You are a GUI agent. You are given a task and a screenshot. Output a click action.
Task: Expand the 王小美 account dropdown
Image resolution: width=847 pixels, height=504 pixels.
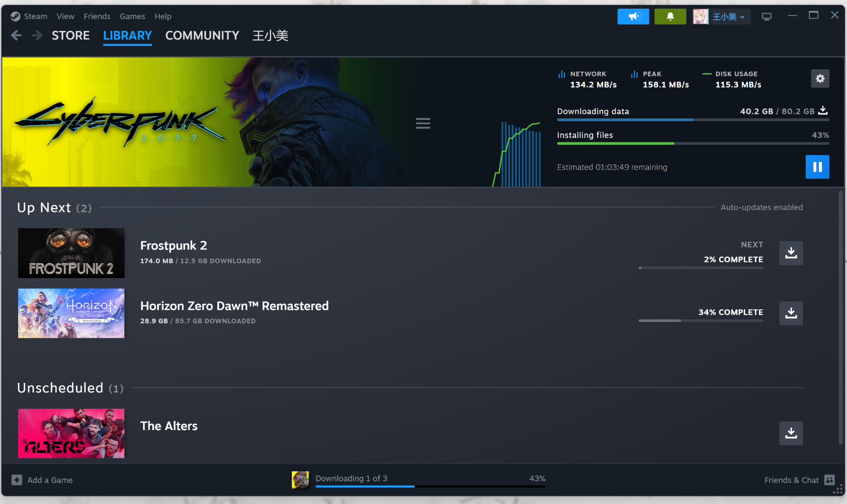tap(729, 17)
